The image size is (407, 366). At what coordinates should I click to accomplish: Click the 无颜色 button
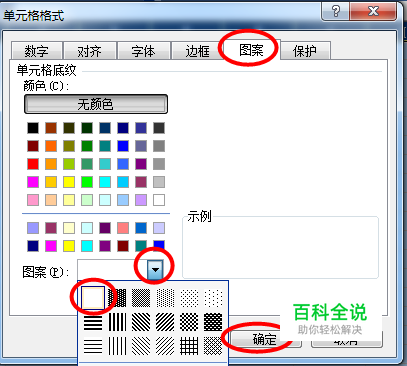click(x=96, y=104)
